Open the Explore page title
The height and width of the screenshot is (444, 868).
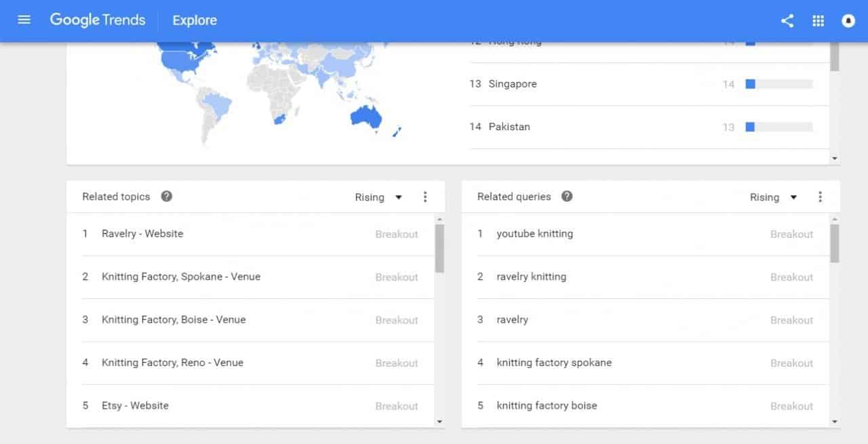click(195, 20)
